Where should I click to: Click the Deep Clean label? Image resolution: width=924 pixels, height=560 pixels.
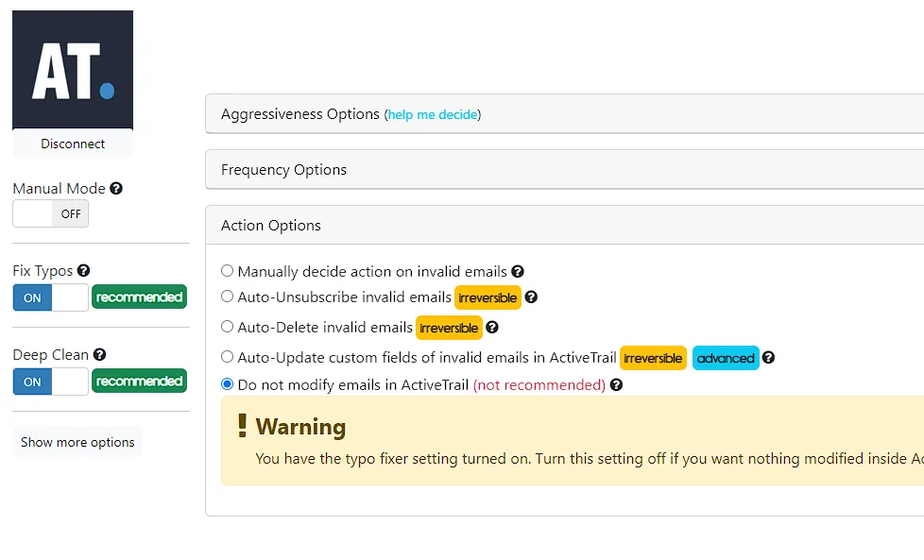[x=51, y=355]
